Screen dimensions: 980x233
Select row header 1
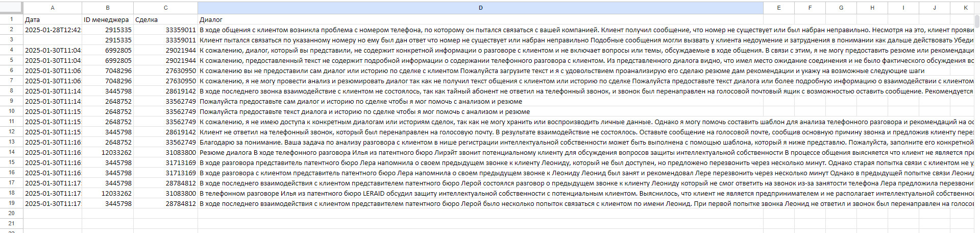pyautogui.click(x=11, y=19)
